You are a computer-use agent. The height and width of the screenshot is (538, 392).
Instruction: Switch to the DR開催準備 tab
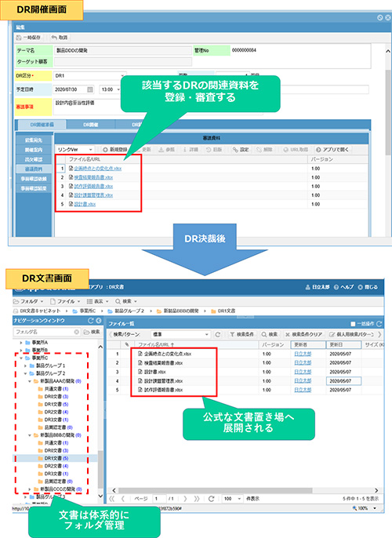coord(42,125)
